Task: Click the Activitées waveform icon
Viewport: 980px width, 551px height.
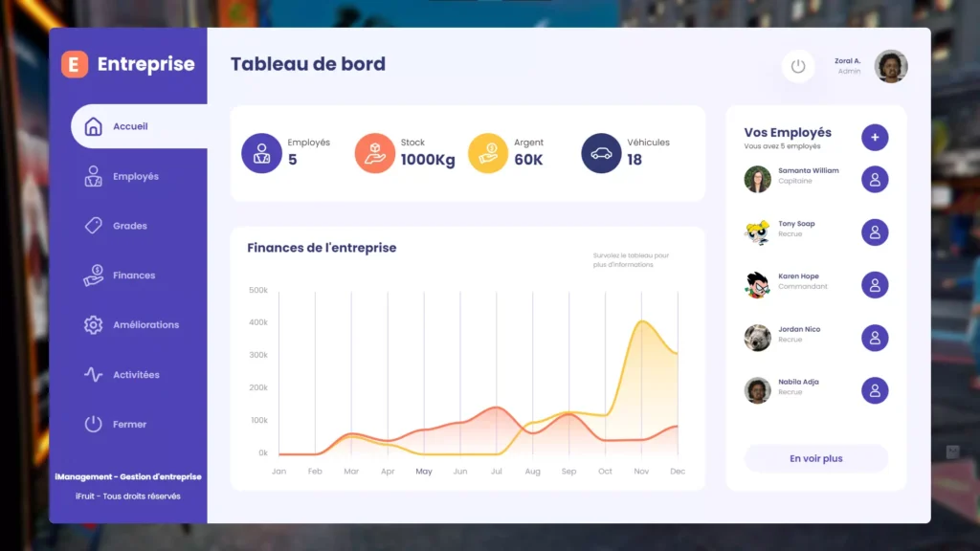Action: pos(93,374)
